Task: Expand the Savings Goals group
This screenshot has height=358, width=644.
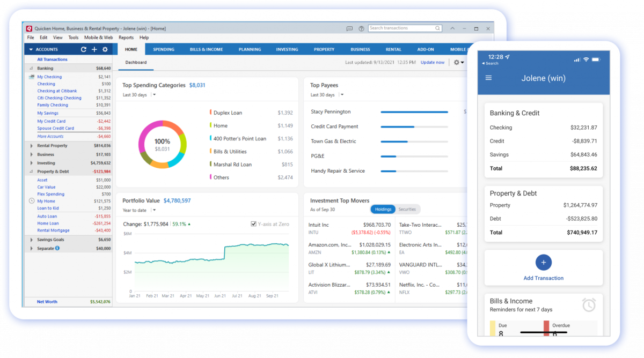Action: coord(31,240)
